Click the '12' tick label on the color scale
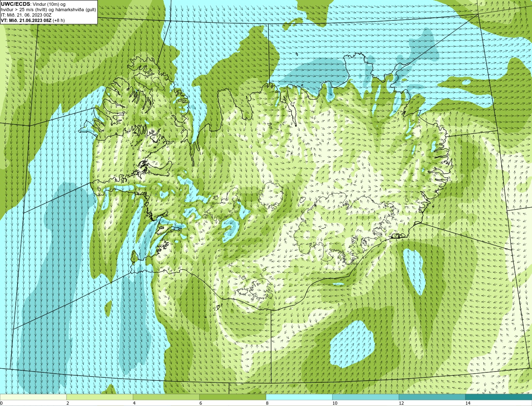The width and height of the screenshot is (532, 406). (x=401, y=403)
